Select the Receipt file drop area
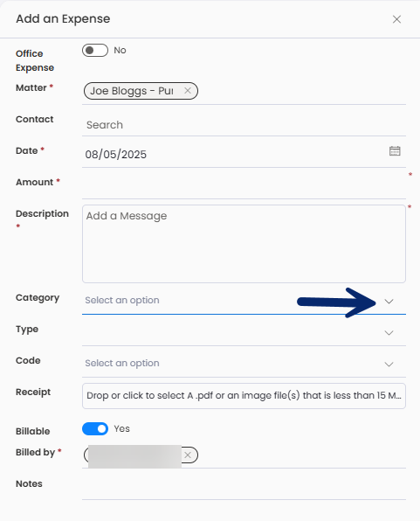 (x=244, y=396)
